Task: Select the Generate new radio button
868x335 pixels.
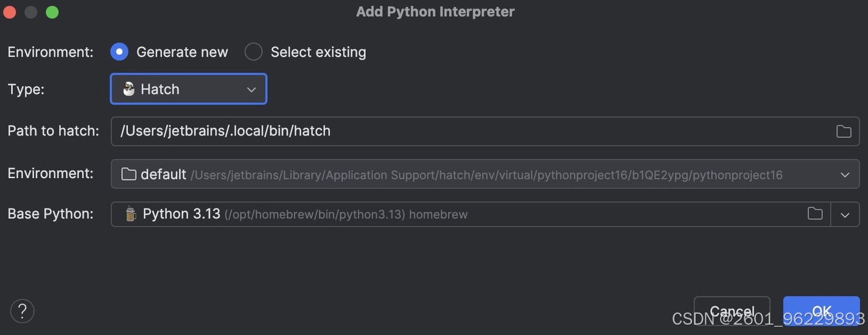Action: (x=119, y=52)
